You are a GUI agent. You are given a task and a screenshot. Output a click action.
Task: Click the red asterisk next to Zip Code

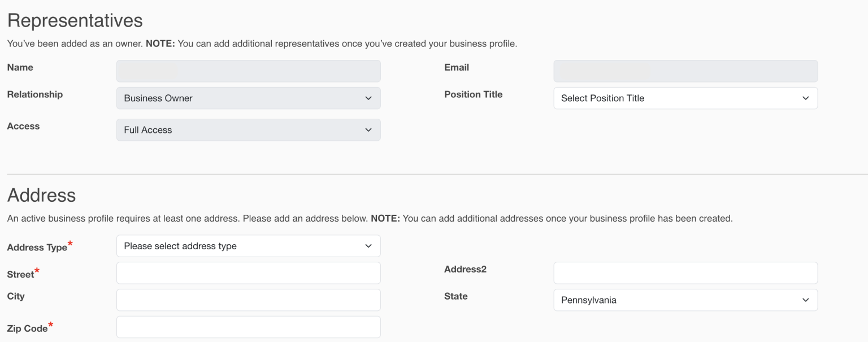pyautogui.click(x=49, y=324)
